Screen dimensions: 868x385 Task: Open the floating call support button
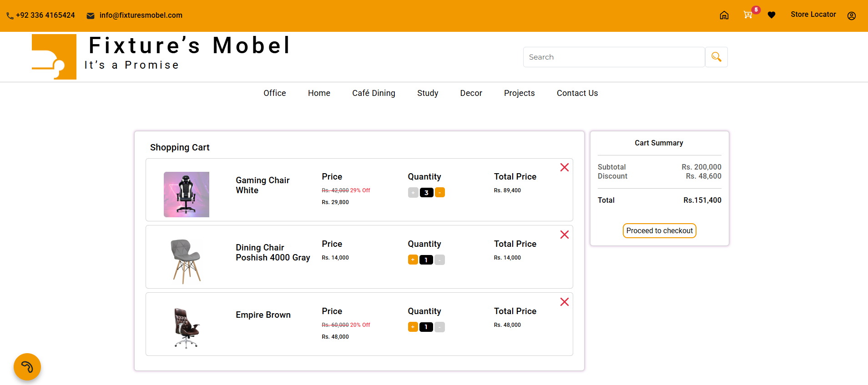pos(27,367)
